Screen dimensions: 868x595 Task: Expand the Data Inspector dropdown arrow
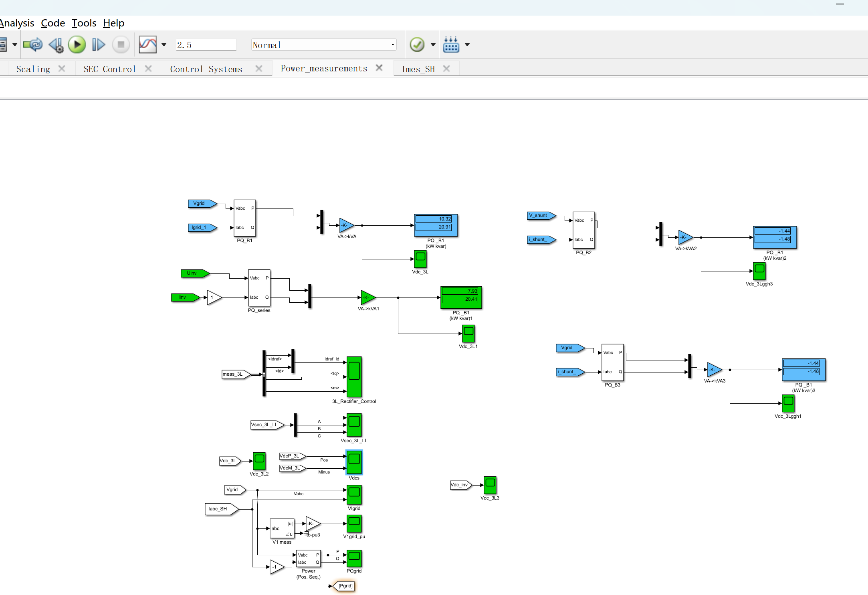pyautogui.click(x=164, y=45)
